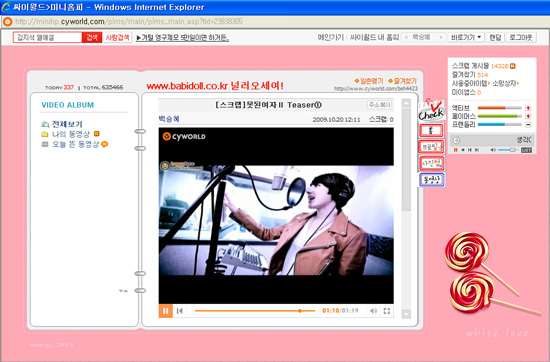Screen dimensions: 550x362
Task: Switch to the 동영상 tab
Action: [x=432, y=180]
